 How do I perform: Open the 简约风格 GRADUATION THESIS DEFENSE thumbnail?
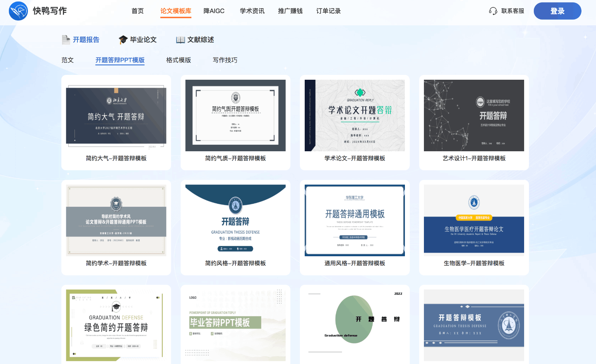point(235,220)
